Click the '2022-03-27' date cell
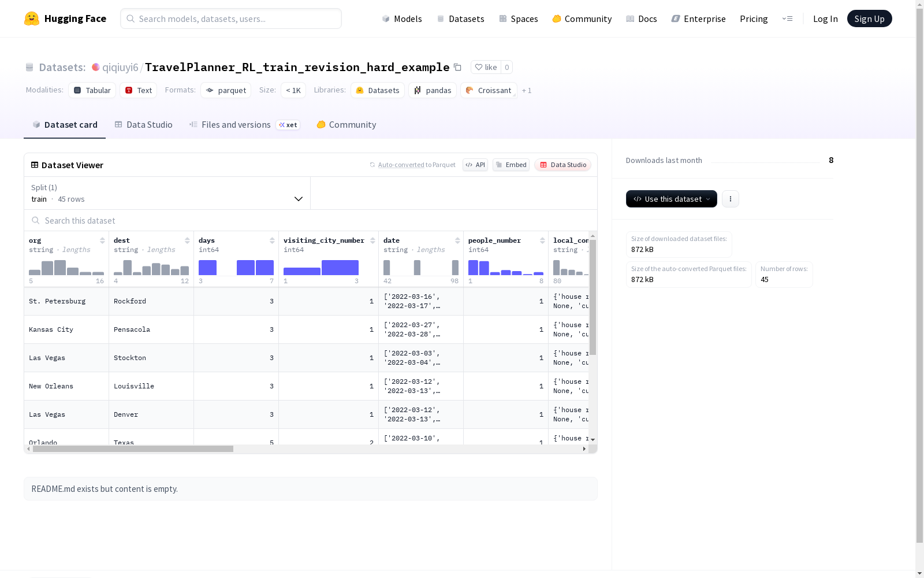924x578 pixels. (x=421, y=329)
